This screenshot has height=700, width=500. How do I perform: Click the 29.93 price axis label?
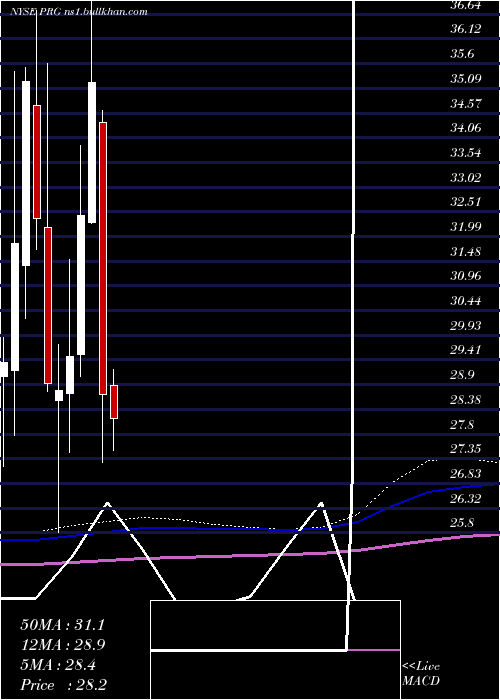tap(466, 325)
